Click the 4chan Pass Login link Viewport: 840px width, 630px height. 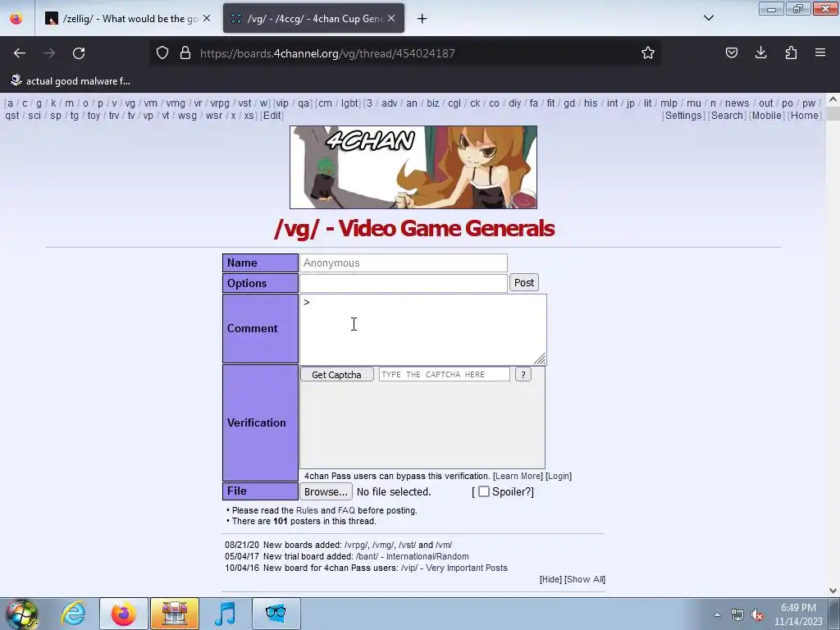point(559,477)
